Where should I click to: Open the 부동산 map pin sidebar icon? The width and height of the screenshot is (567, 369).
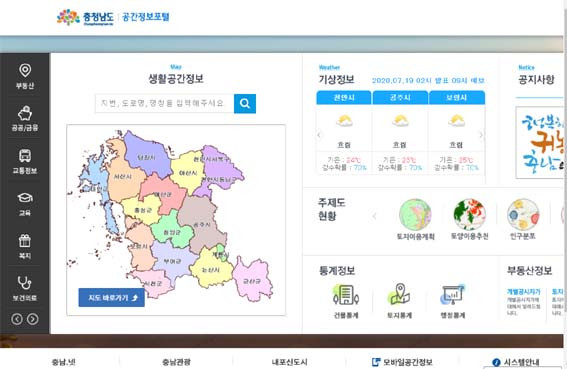pos(25,71)
